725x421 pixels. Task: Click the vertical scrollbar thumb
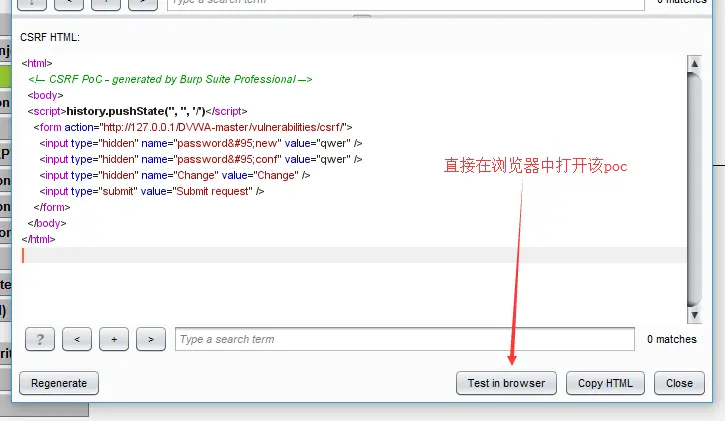click(694, 189)
